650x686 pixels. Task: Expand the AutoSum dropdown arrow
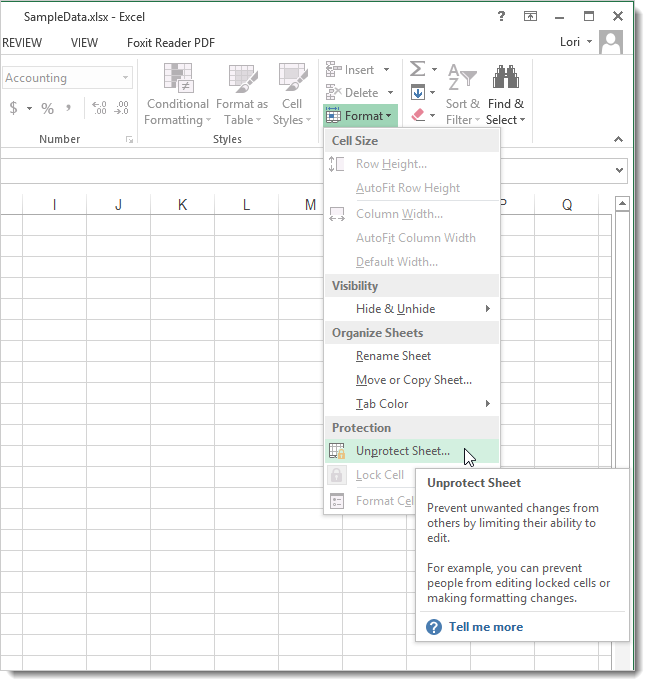point(434,69)
